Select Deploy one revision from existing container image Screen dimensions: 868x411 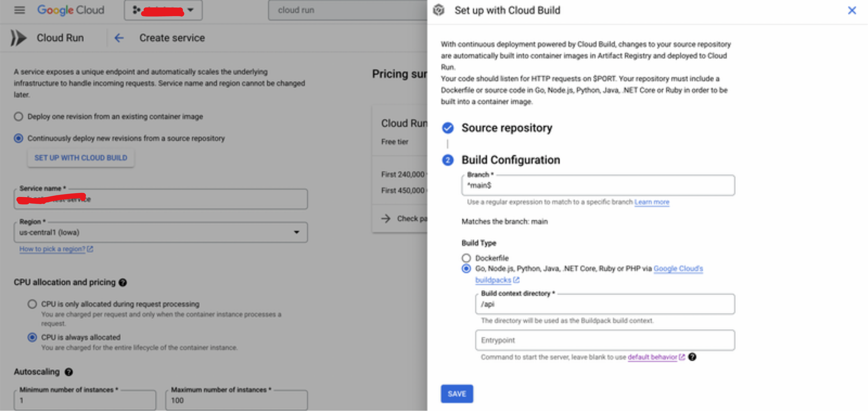[19, 117]
